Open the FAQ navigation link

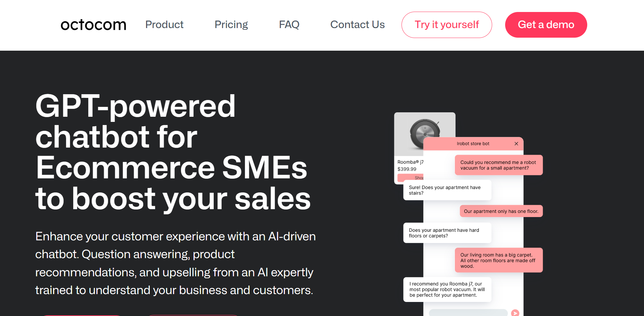(289, 25)
